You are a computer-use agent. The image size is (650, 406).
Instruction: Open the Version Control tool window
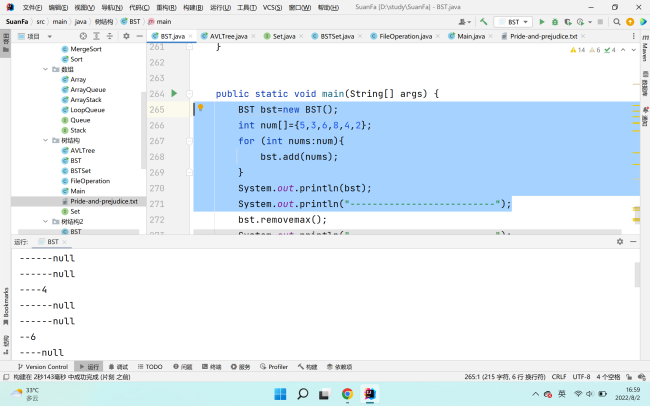[x=42, y=366]
